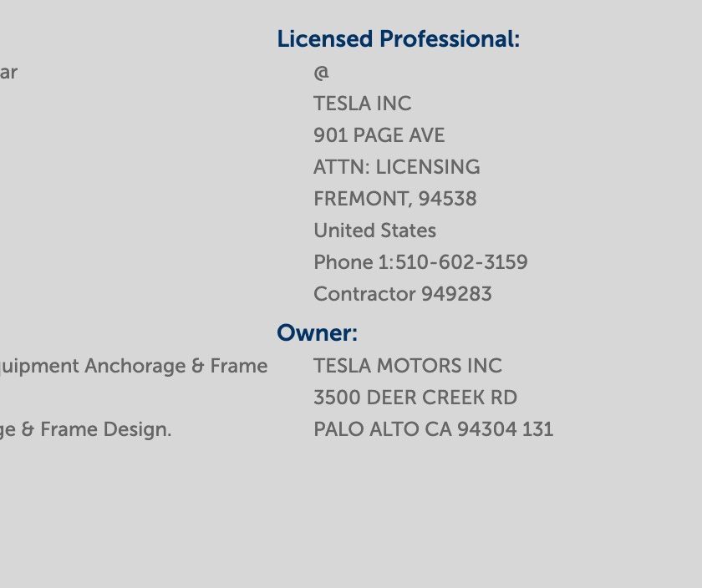
Task: Click the ampersand in Anchorage & Frame
Action: [x=197, y=366]
